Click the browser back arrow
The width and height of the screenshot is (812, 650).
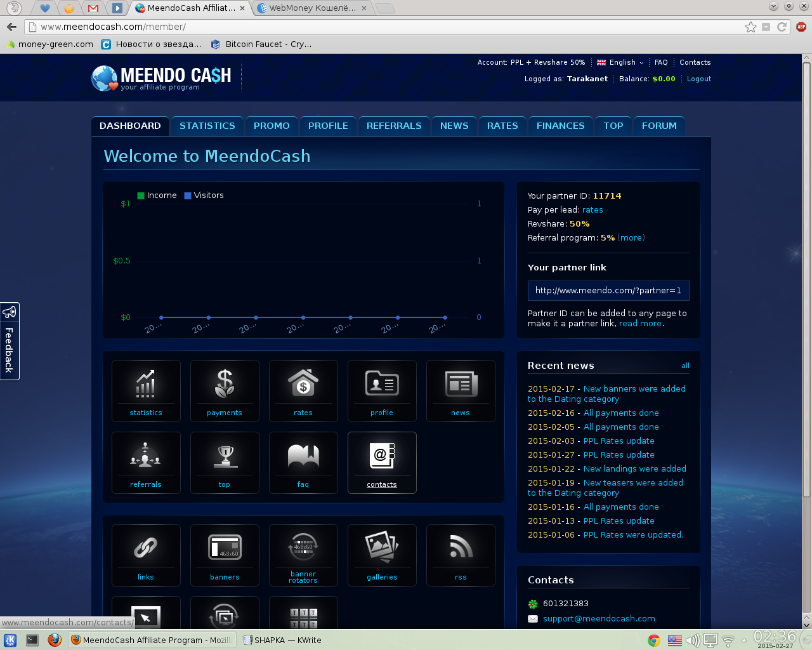point(11,27)
